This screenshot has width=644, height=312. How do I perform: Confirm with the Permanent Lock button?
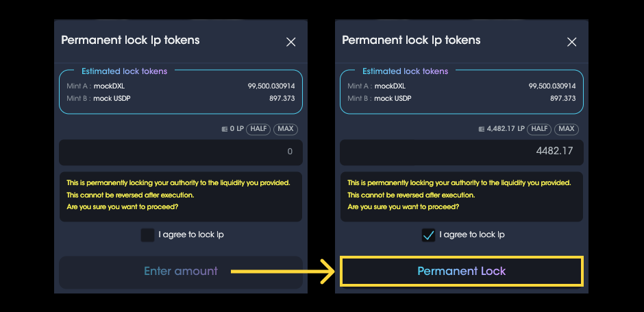pyautogui.click(x=462, y=272)
